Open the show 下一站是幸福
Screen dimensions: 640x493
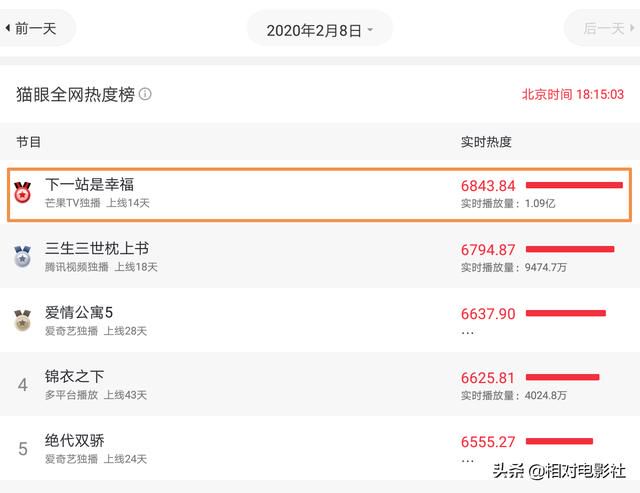[89, 184]
